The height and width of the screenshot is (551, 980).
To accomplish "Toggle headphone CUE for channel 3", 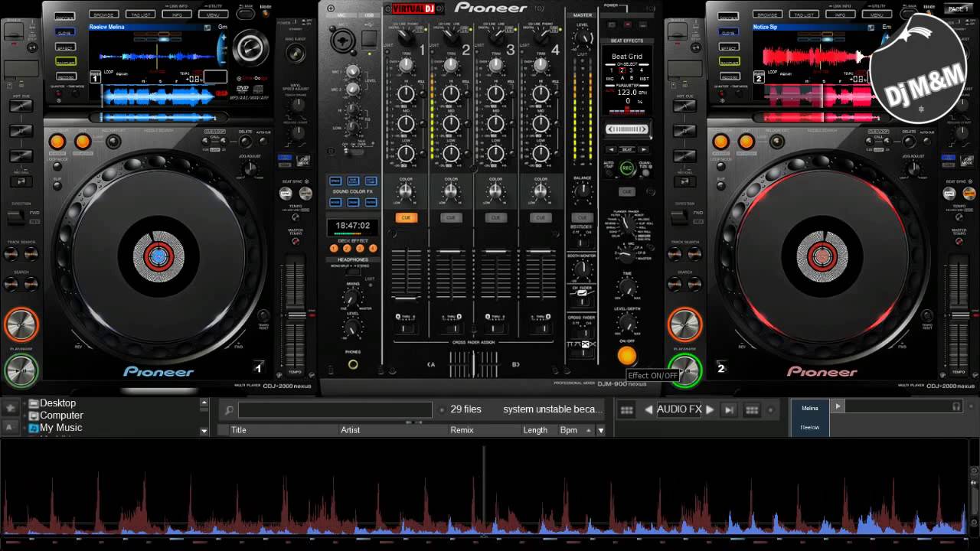I will pyautogui.click(x=496, y=218).
